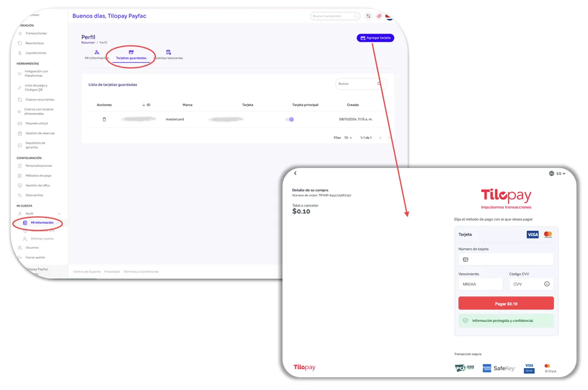
Task: Click the Resumen breadcrumb link
Action: coord(88,43)
